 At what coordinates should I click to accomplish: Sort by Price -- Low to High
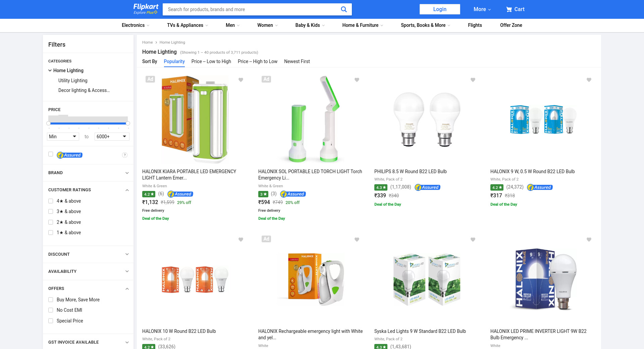211,61
